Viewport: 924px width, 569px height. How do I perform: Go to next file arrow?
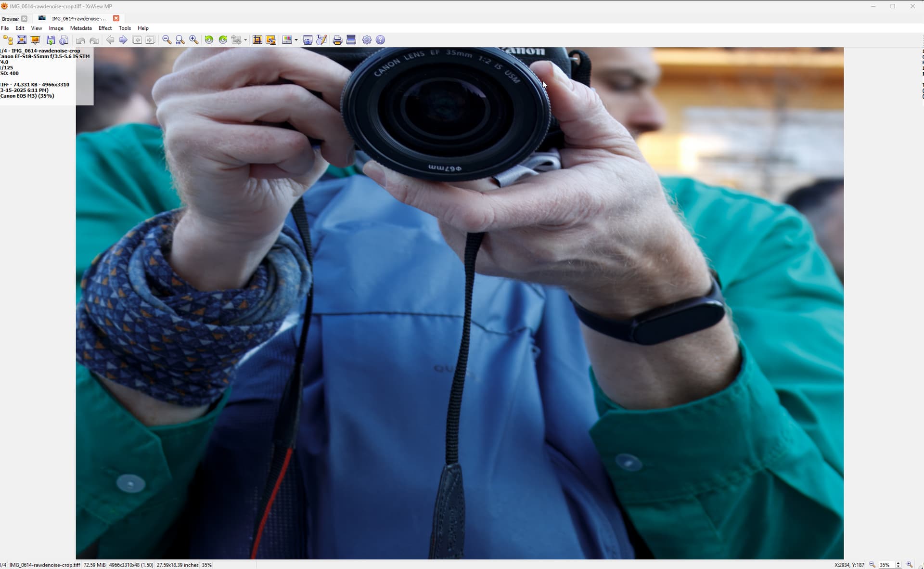[x=124, y=40]
